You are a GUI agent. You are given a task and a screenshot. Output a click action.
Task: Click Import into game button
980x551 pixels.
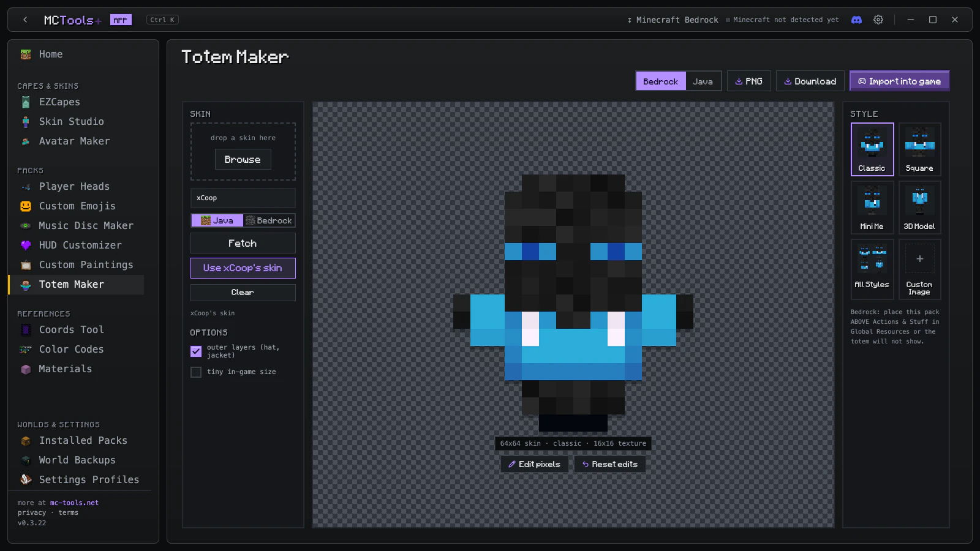pos(899,81)
